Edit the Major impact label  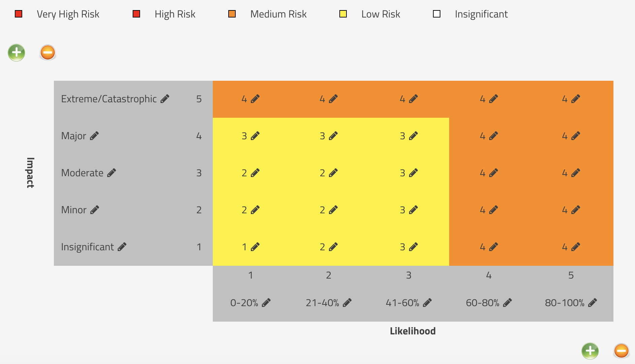click(x=94, y=136)
